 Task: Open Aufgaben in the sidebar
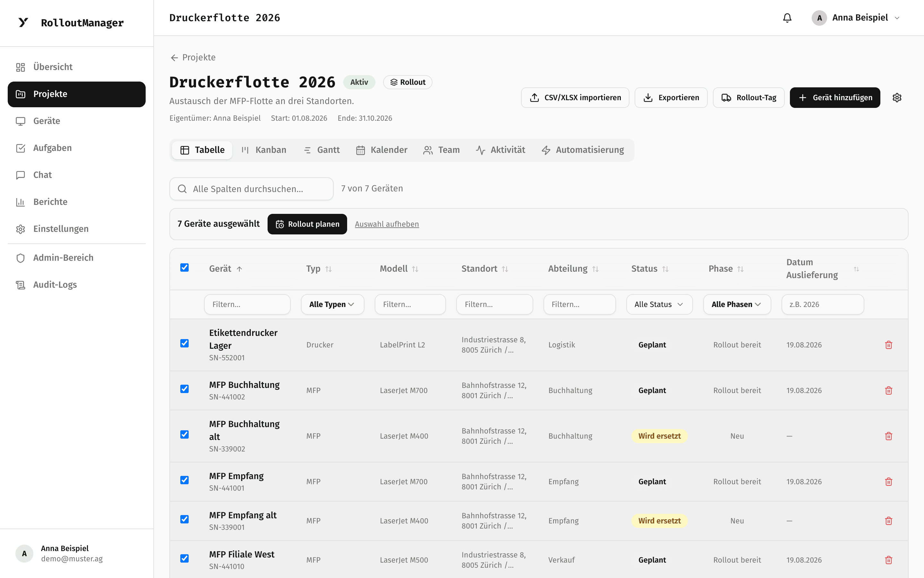tap(76, 148)
